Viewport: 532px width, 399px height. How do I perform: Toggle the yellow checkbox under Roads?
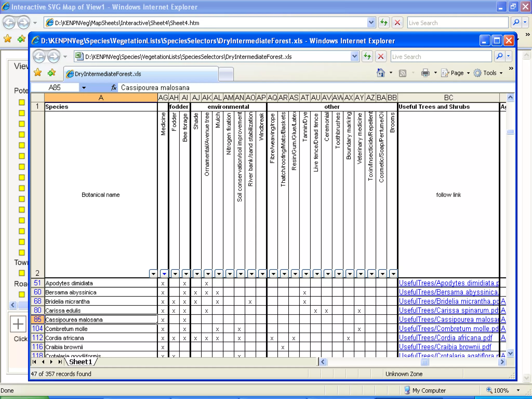22,294
